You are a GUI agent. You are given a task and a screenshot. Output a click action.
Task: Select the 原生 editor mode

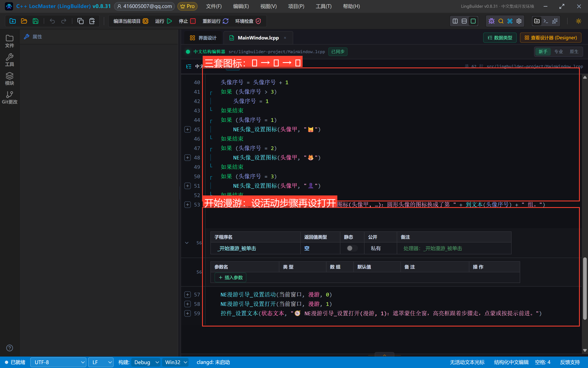coord(574,52)
